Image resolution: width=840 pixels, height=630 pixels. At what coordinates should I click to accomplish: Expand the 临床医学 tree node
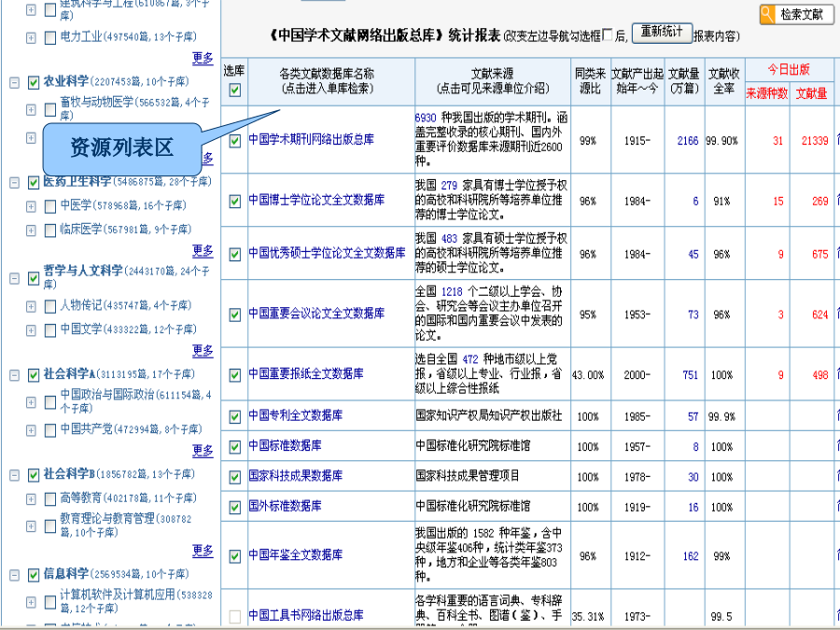coord(31,231)
